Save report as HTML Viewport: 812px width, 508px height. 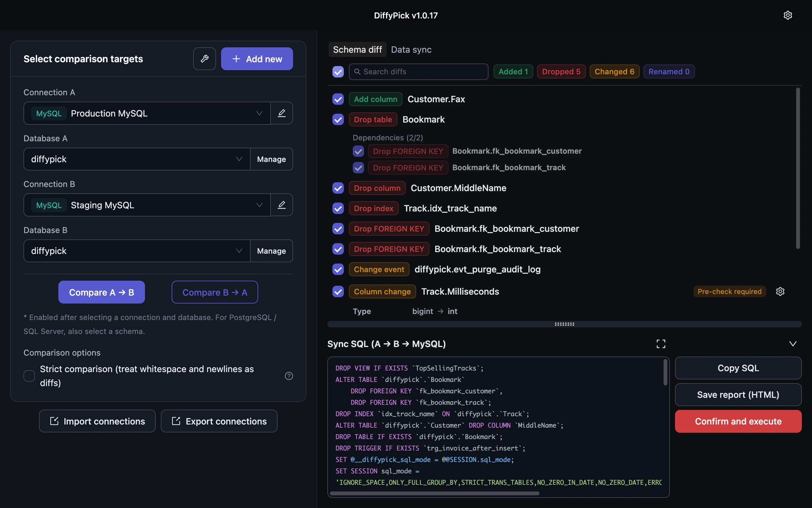738,394
